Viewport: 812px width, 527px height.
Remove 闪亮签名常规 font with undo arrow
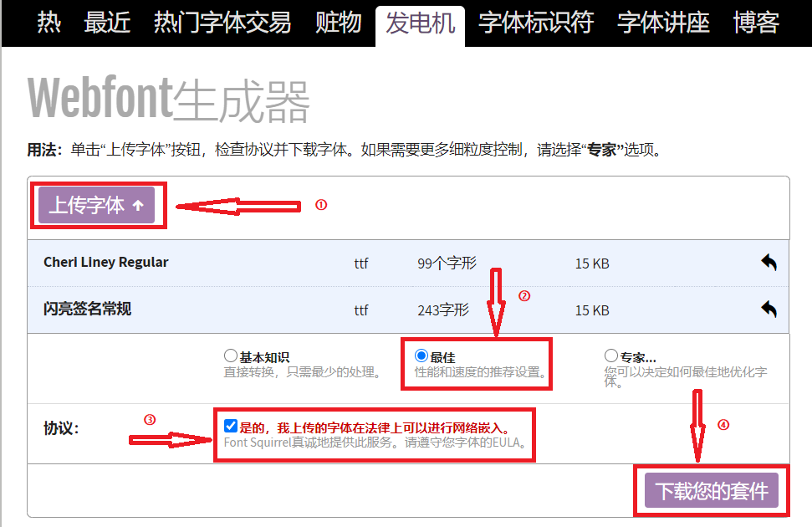(x=769, y=310)
